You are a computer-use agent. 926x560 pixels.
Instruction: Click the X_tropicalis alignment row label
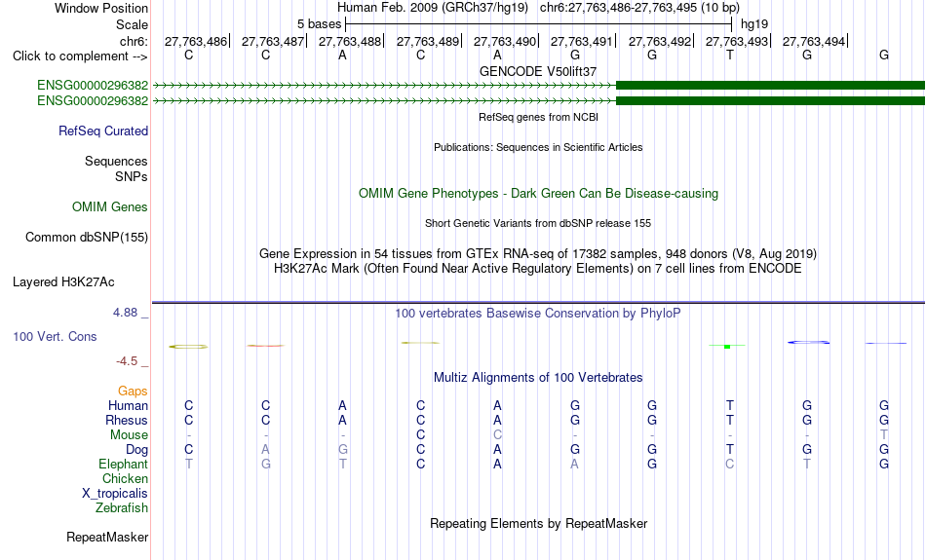[x=115, y=494]
